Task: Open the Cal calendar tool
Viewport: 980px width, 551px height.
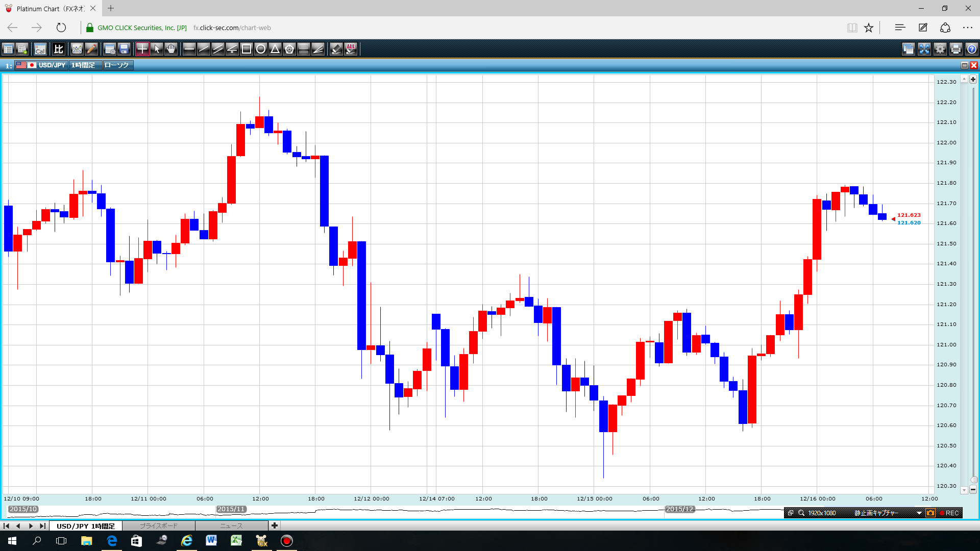Action: [x=40, y=49]
